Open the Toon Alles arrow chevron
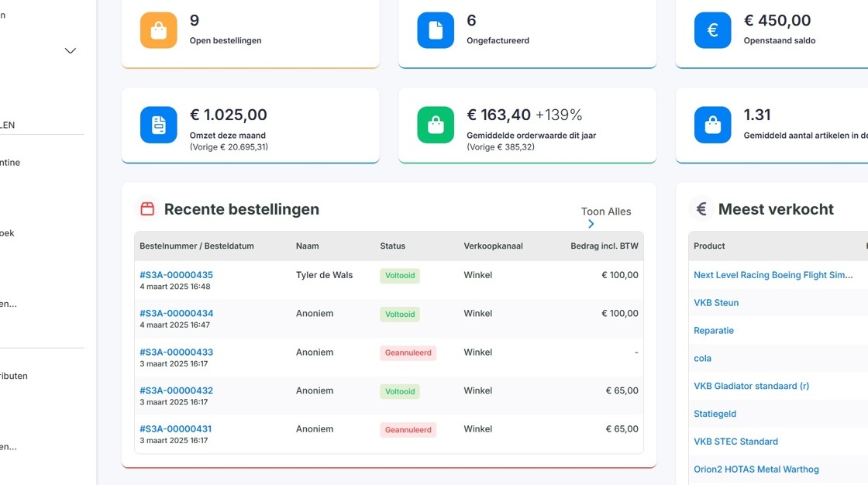The width and height of the screenshot is (868, 485). click(591, 224)
